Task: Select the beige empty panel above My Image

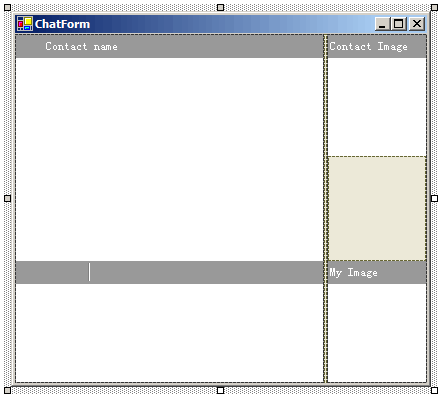Action: (377, 208)
